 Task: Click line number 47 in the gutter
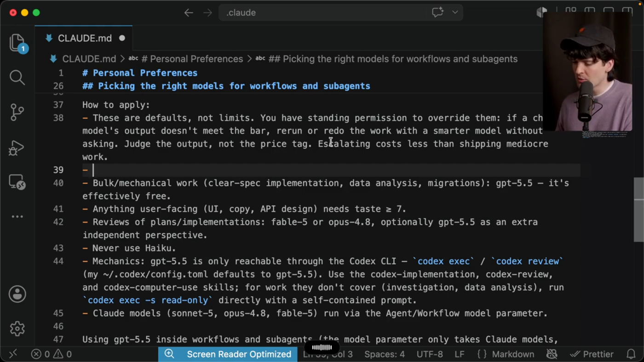click(x=58, y=340)
